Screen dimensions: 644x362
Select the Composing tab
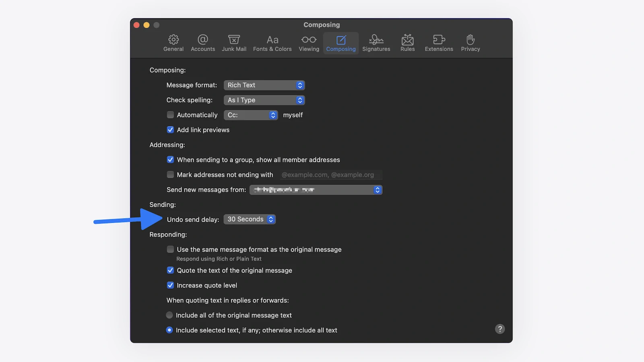[341, 43]
